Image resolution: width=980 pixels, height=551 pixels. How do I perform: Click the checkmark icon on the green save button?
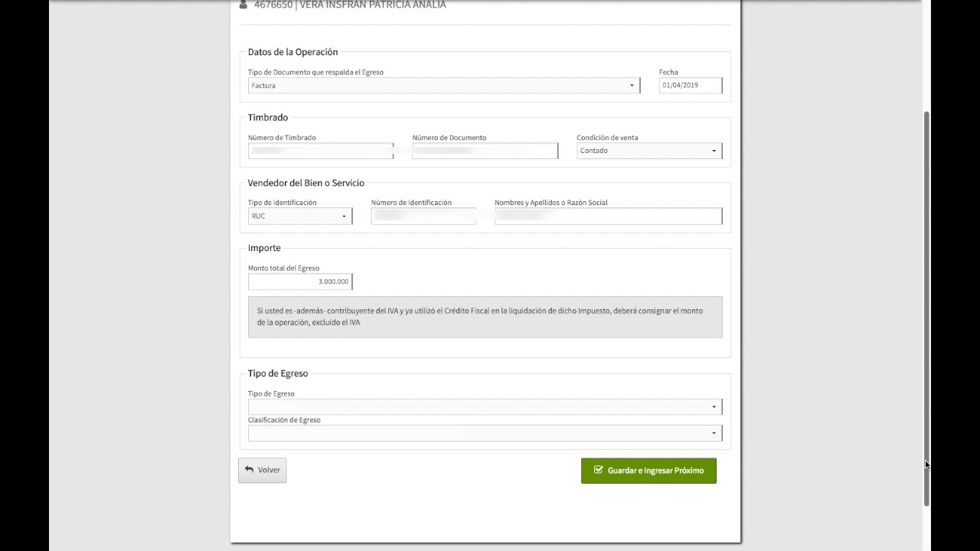[x=598, y=471]
